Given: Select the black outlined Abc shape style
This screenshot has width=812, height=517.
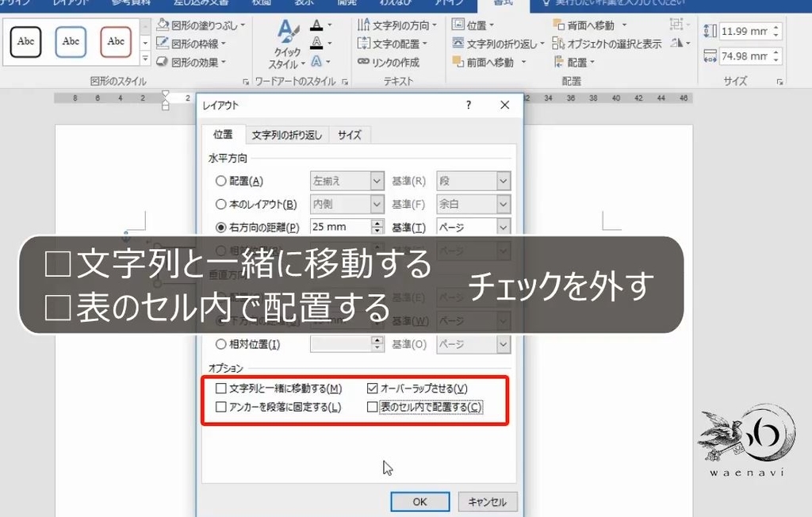Looking at the screenshot, I should pos(25,41).
